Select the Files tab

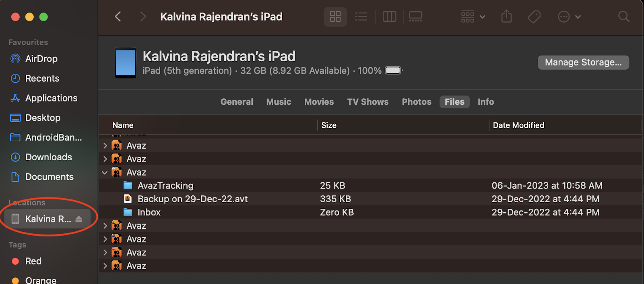click(454, 102)
